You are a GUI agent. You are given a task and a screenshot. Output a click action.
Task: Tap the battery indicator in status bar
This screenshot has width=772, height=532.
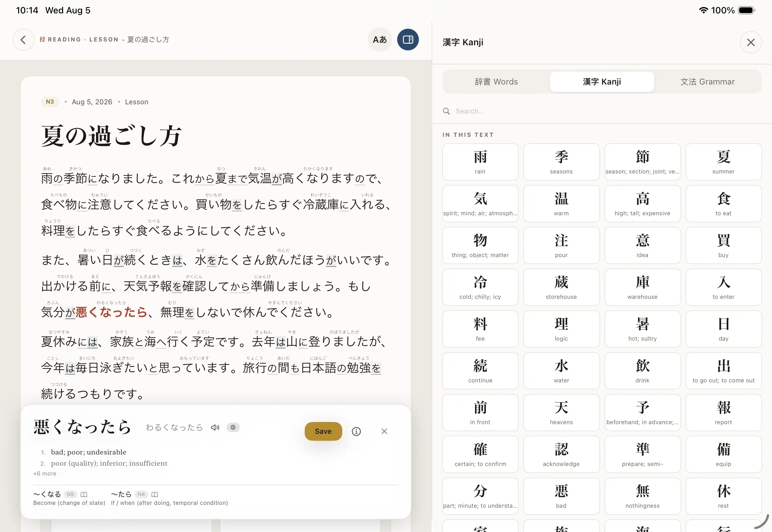(746, 10)
